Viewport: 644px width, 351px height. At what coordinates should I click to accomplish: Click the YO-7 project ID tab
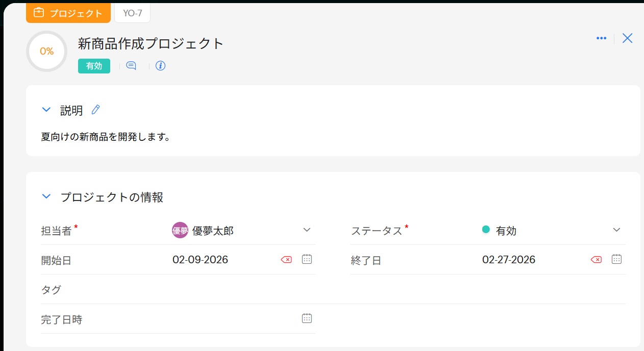[x=133, y=13]
